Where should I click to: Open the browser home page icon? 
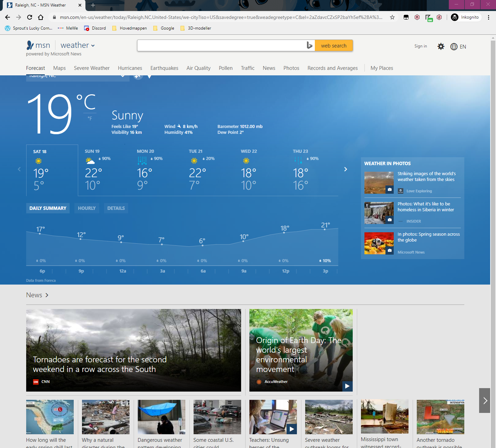tap(41, 17)
